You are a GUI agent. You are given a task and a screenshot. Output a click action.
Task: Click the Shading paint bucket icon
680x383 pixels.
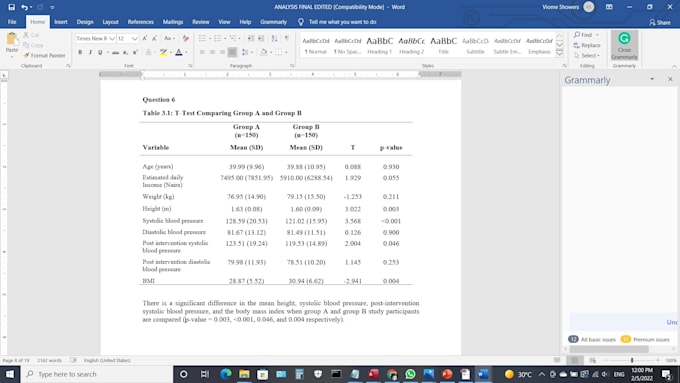coord(263,52)
